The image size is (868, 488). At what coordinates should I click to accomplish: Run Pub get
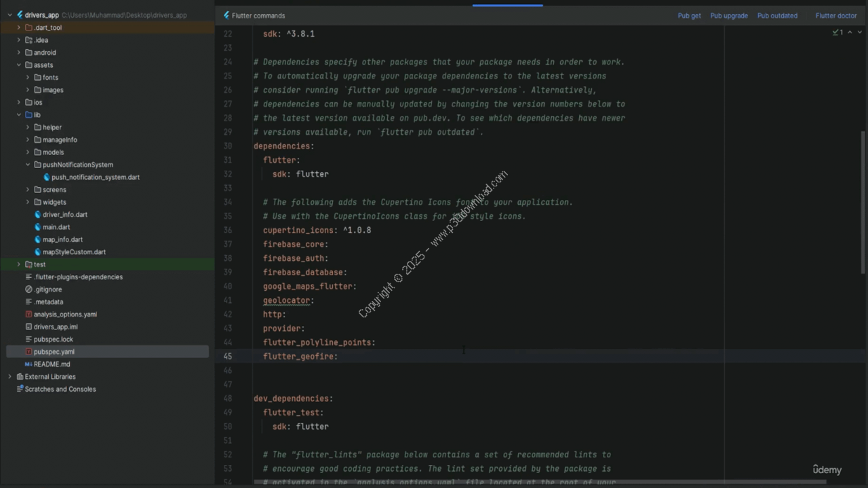689,16
